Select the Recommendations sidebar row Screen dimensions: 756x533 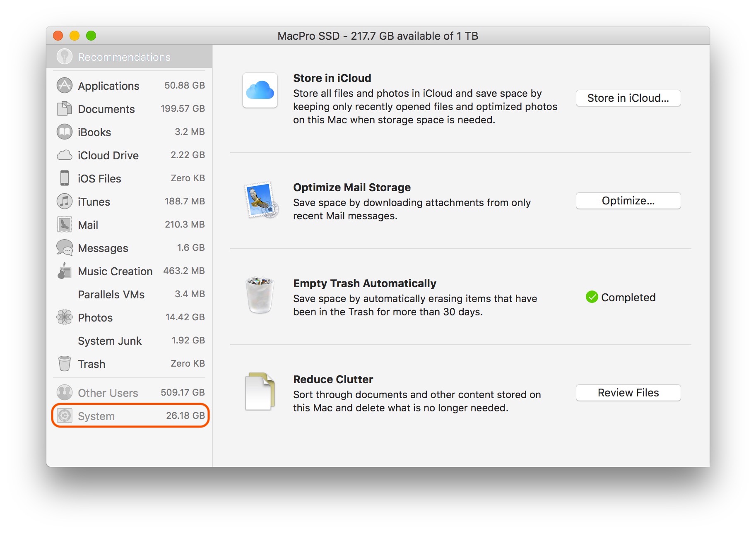(129, 57)
